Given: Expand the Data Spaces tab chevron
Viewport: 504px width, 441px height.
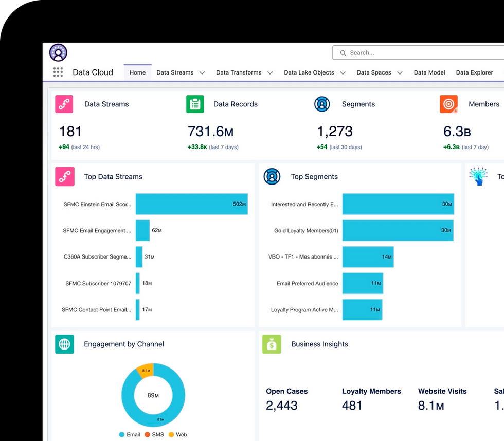Looking at the screenshot, I should (400, 73).
